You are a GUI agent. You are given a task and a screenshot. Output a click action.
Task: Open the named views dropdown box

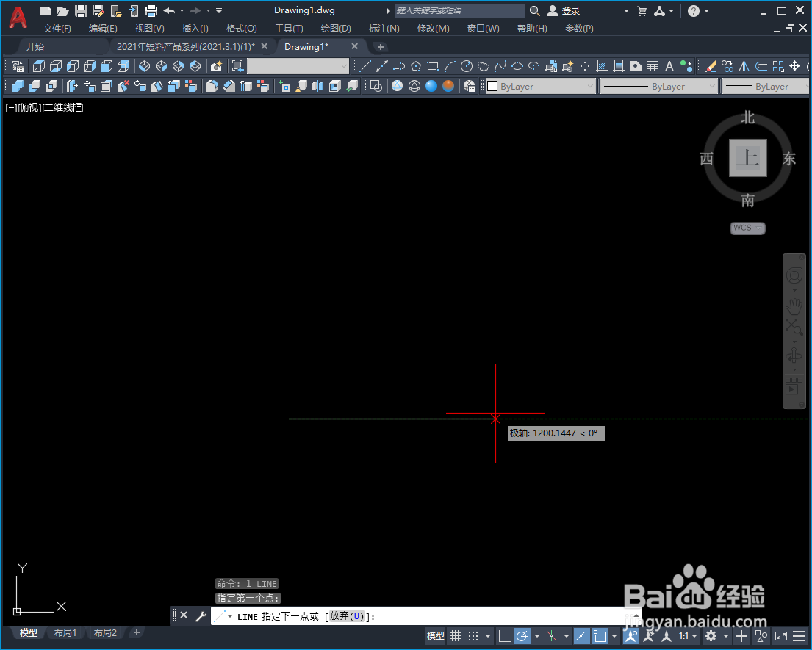(298, 66)
